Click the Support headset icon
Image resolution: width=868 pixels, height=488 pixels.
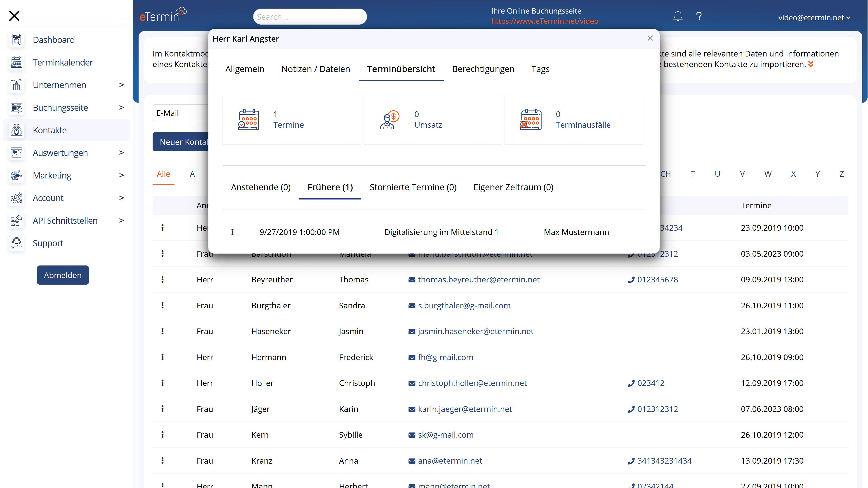coord(16,243)
